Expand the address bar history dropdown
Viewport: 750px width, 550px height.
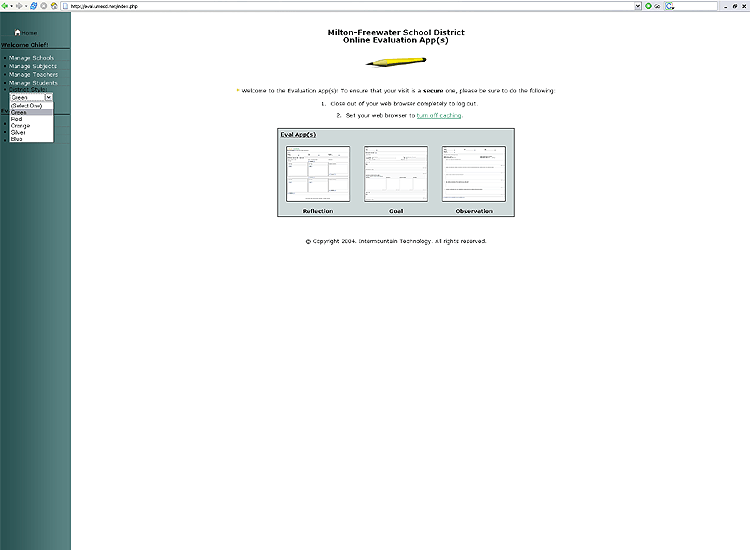[x=638, y=6]
